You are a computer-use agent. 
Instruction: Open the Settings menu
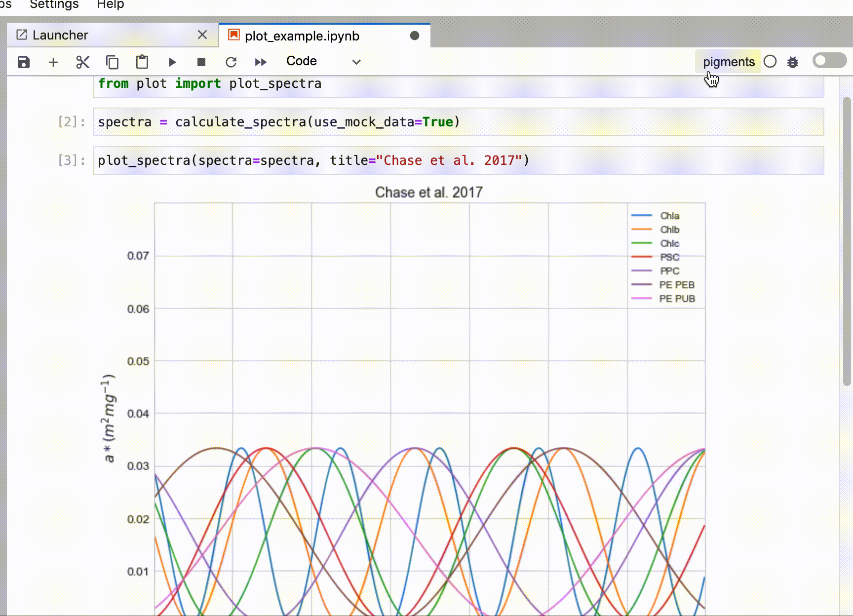[x=53, y=5]
